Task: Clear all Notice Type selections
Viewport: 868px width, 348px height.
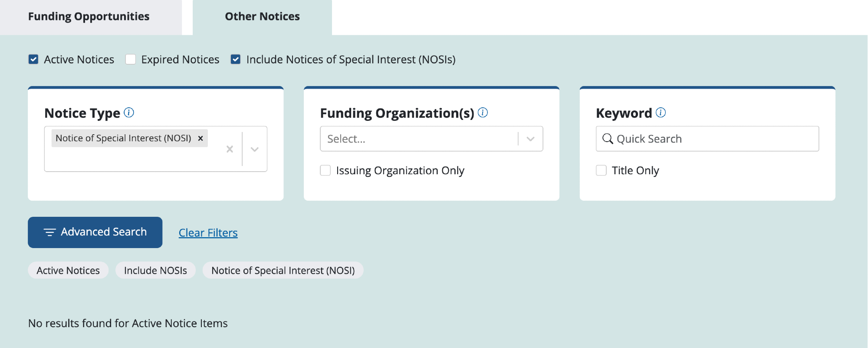Action: pyautogui.click(x=230, y=149)
